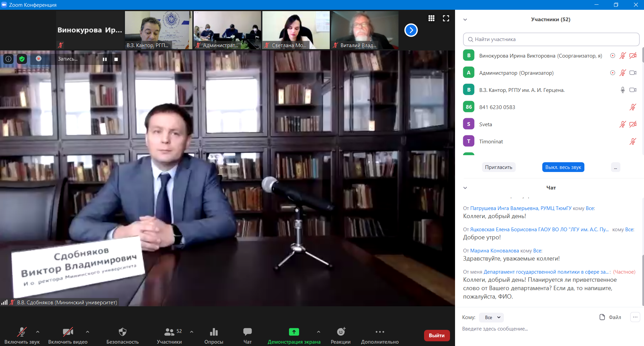Enter full screen mode
The width and height of the screenshot is (644, 346).
coord(446,19)
